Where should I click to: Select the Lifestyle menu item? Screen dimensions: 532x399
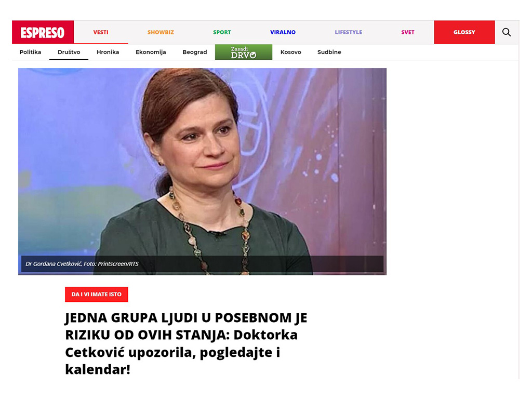[x=349, y=32]
